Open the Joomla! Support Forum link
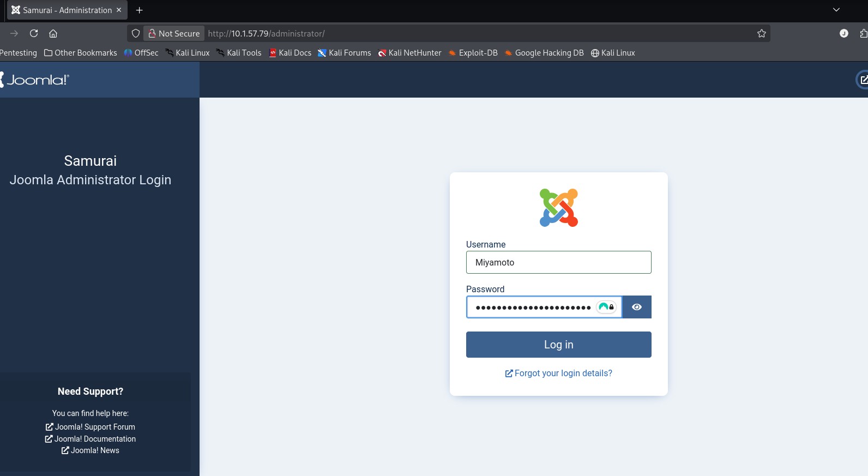This screenshot has height=476, width=868. 91,427
